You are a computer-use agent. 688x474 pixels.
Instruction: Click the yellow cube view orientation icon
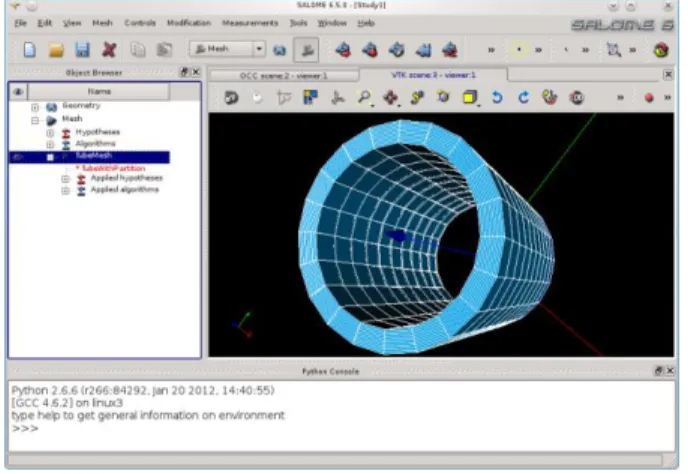tap(469, 97)
